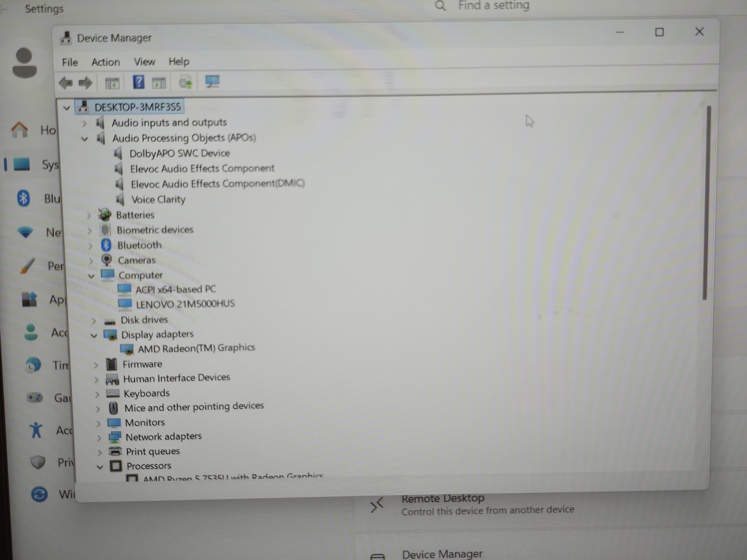Click the Keyboards category icon
Viewport: 747px width, 560px height.
(113, 393)
